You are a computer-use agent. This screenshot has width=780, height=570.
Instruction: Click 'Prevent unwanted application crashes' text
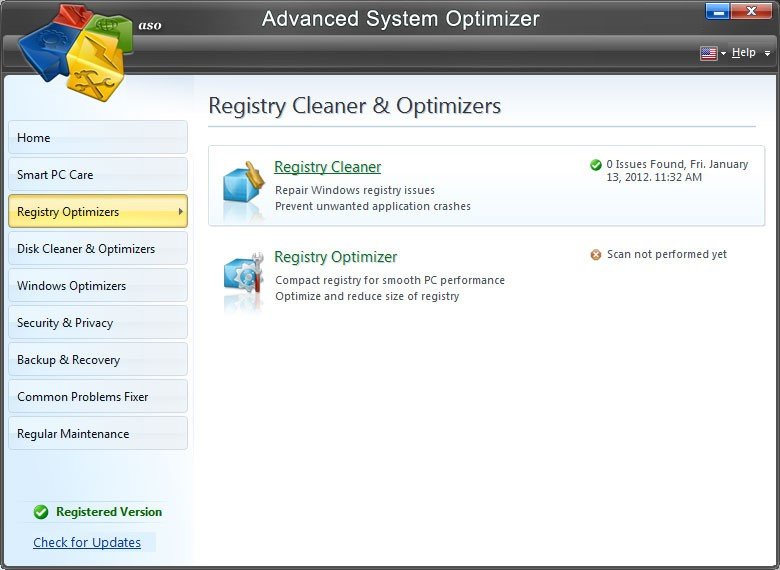coord(373,206)
